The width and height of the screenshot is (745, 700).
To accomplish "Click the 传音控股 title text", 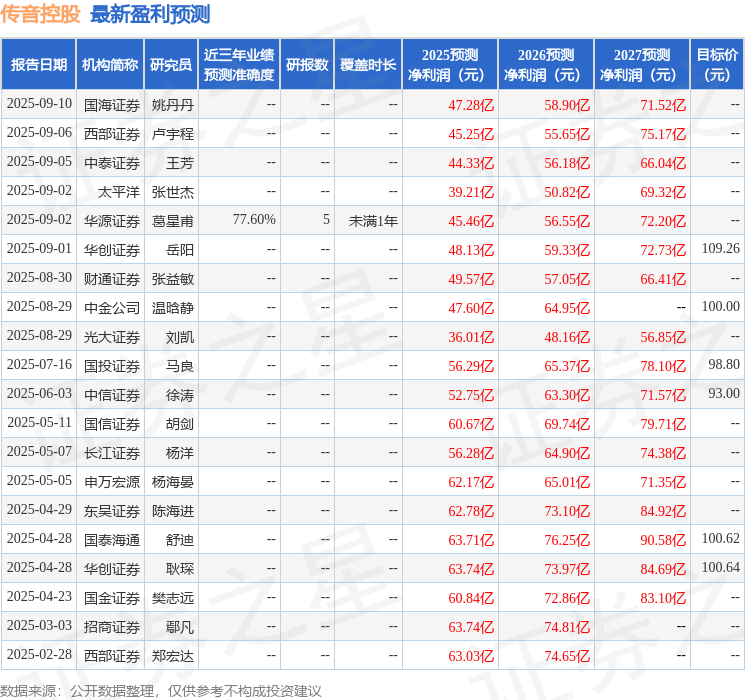I will pos(40,14).
